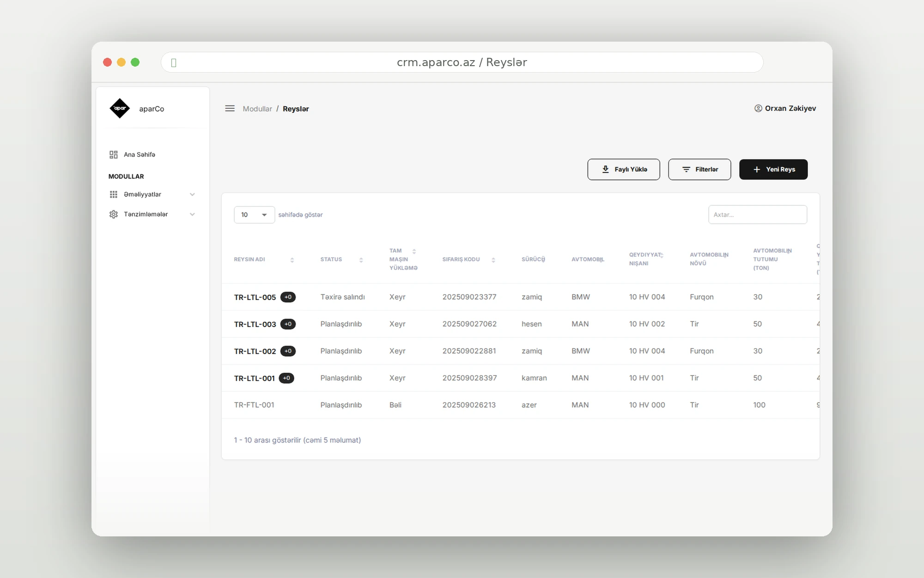Open the rows-per-page dropdown showing 10
Viewport: 924px width, 578px height.
(x=254, y=215)
